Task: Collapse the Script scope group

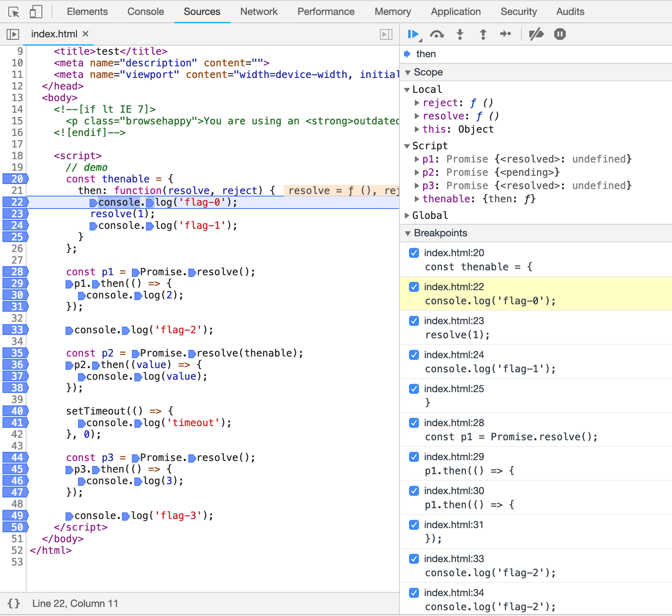Action: tap(407, 146)
